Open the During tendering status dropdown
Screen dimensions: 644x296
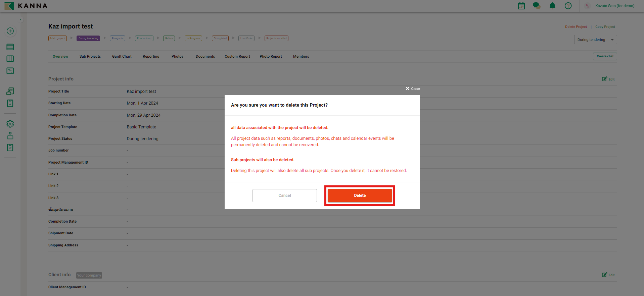[595, 40]
